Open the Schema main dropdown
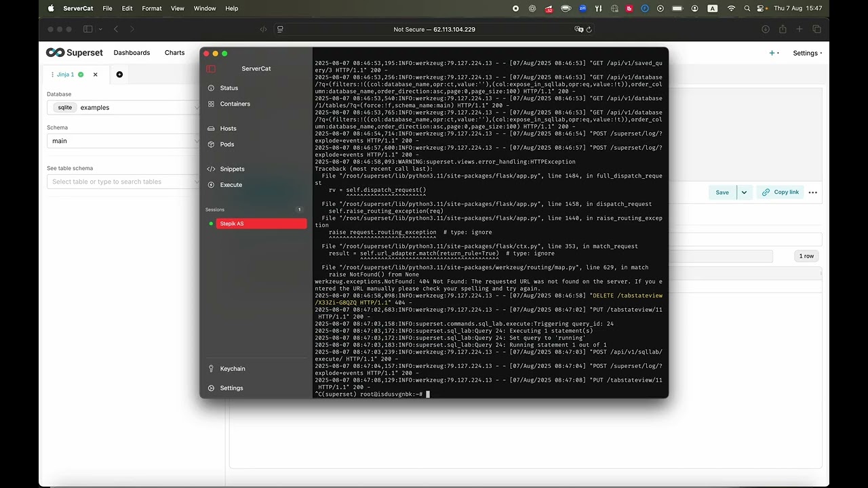 pos(123,141)
